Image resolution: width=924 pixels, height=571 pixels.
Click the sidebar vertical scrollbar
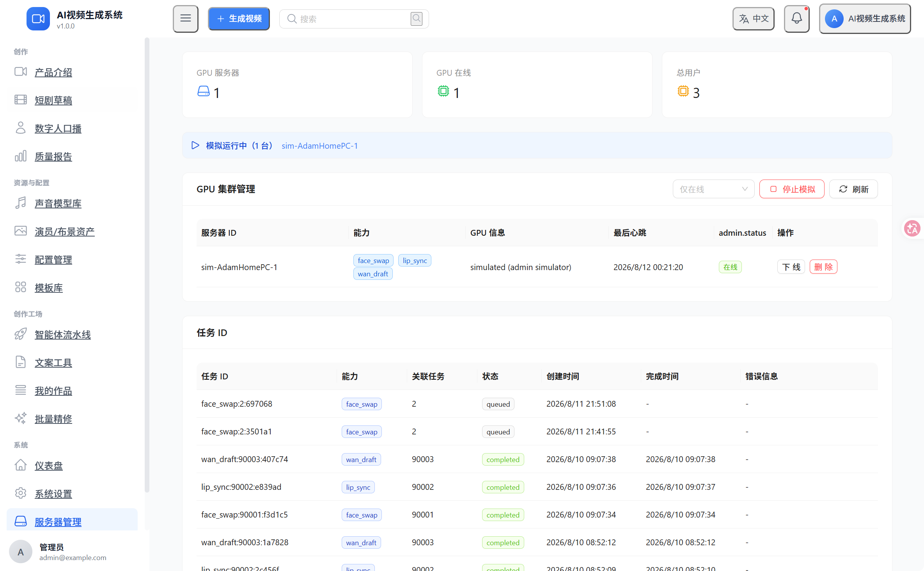coord(147,265)
